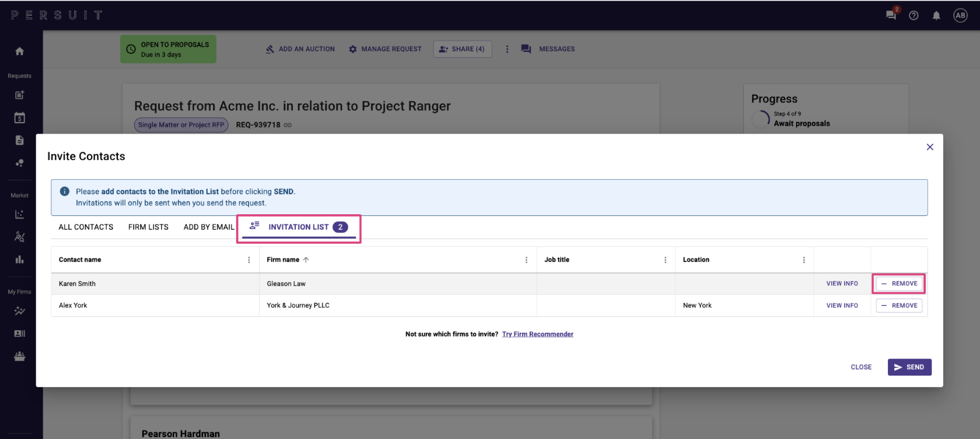Click the Share (4) button
980x439 pixels.
pos(463,49)
